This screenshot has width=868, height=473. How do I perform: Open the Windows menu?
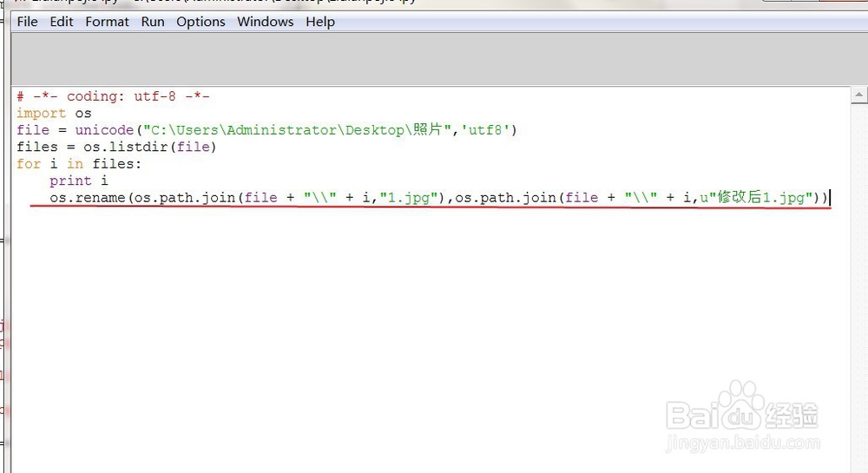click(x=265, y=22)
